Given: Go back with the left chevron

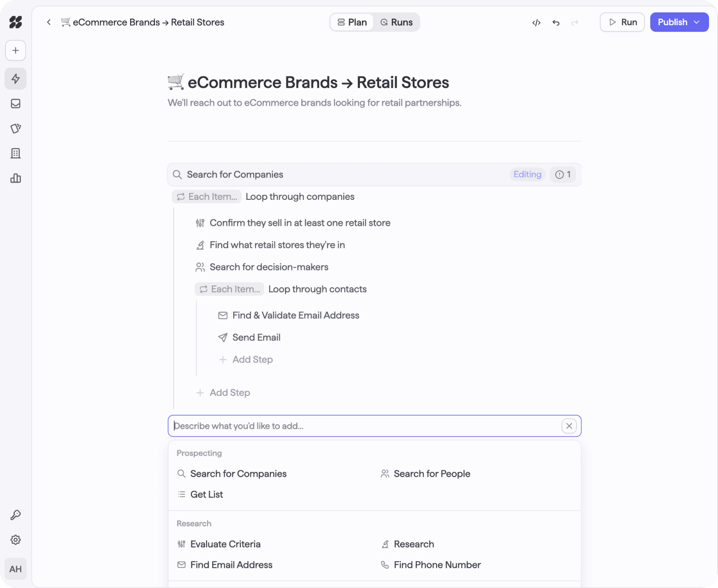Looking at the screenshot, I should 49,22.
